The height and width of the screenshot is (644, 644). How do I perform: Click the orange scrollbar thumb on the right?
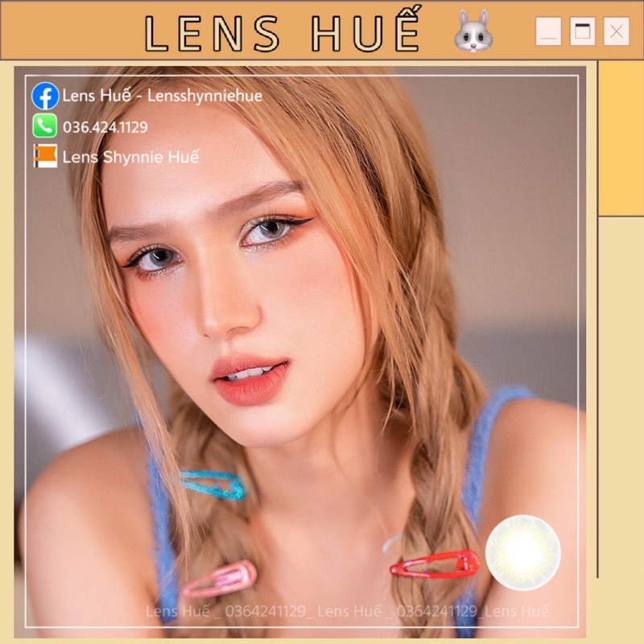(x=621, y=138)
